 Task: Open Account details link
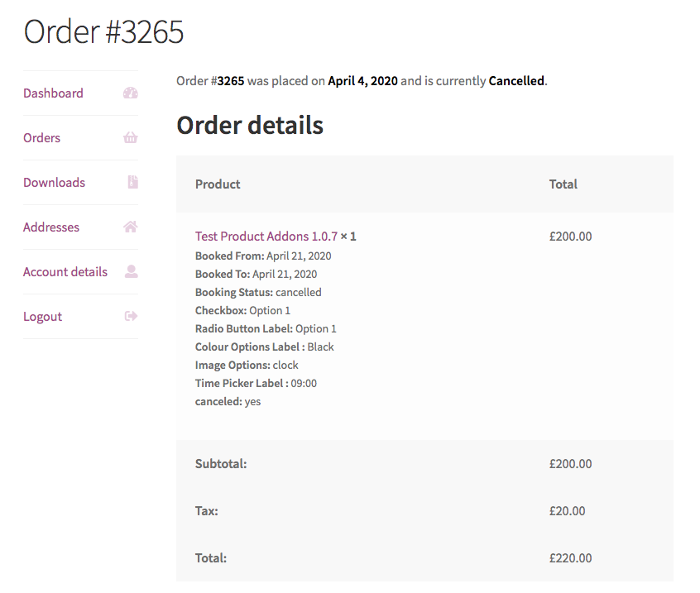coord(65,271)
